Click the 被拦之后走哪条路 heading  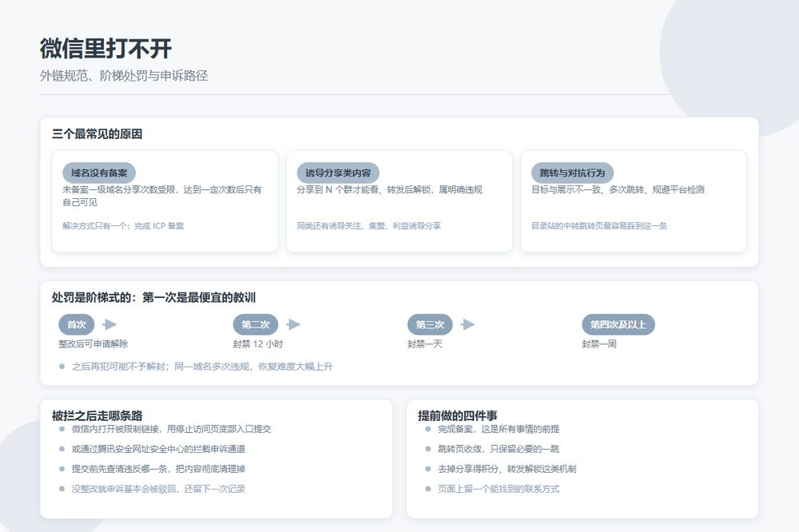[x=97, y=416]
